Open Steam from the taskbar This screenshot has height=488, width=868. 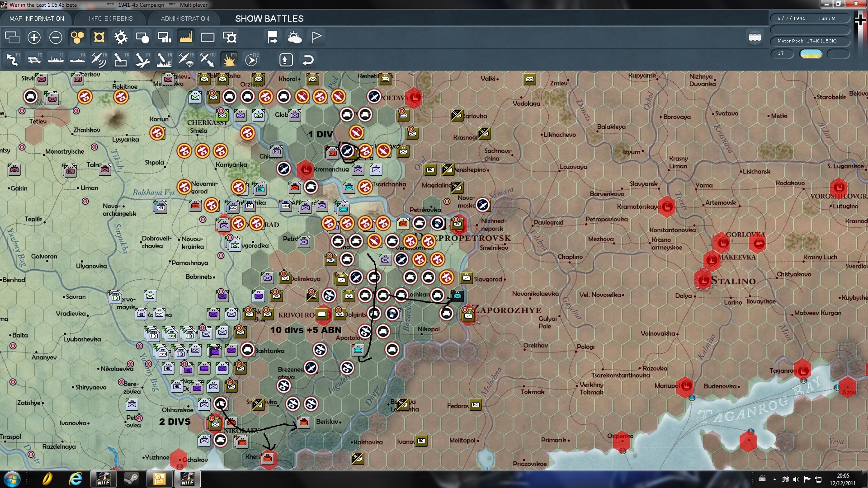pyautogui.click(x=132, y=479)
